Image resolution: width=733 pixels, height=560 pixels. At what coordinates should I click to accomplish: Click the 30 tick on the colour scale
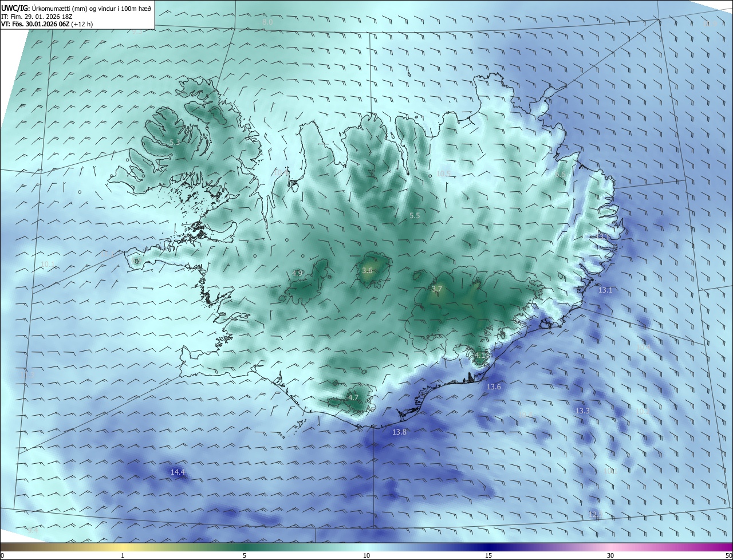click(x=610, y=555)
